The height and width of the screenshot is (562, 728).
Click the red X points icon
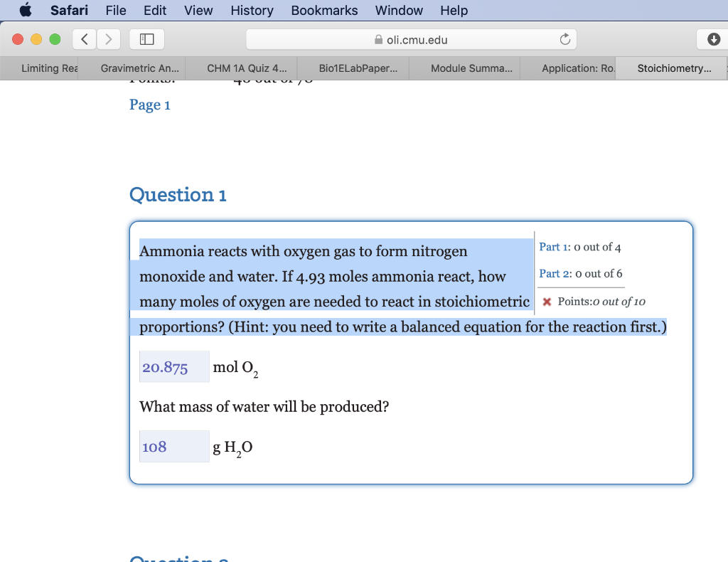[547, 302]
